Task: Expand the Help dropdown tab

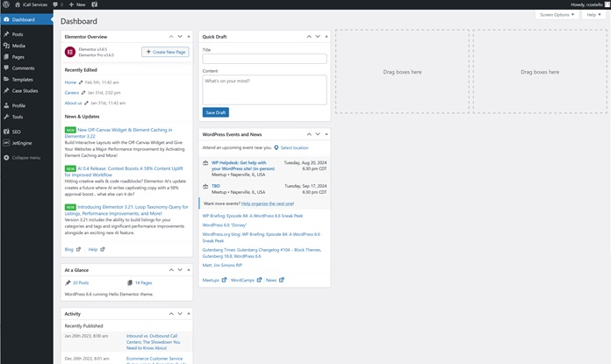Action: pyautogui.click(x=593, y=15)
